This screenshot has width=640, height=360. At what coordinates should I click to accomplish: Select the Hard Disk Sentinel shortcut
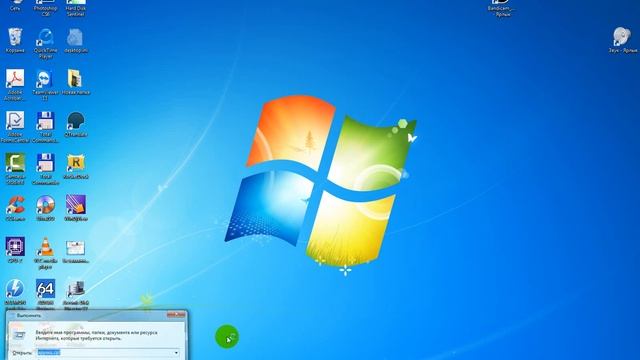point(76,7)
